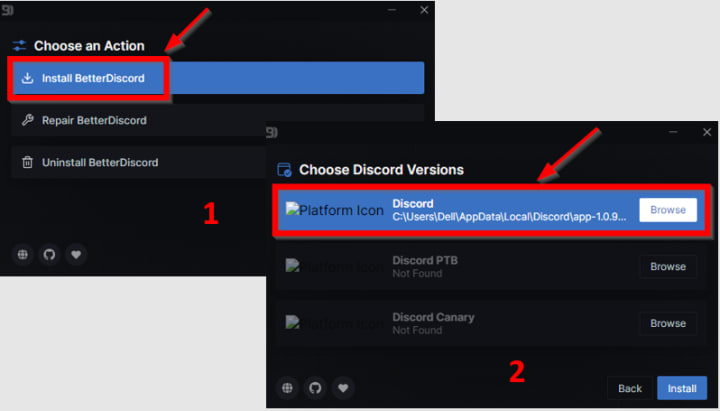Image resolution: width=720 pixels, height=411 pixels.
Task: Click the download icon on Install BetterDiscord
Action: (28, 78)
